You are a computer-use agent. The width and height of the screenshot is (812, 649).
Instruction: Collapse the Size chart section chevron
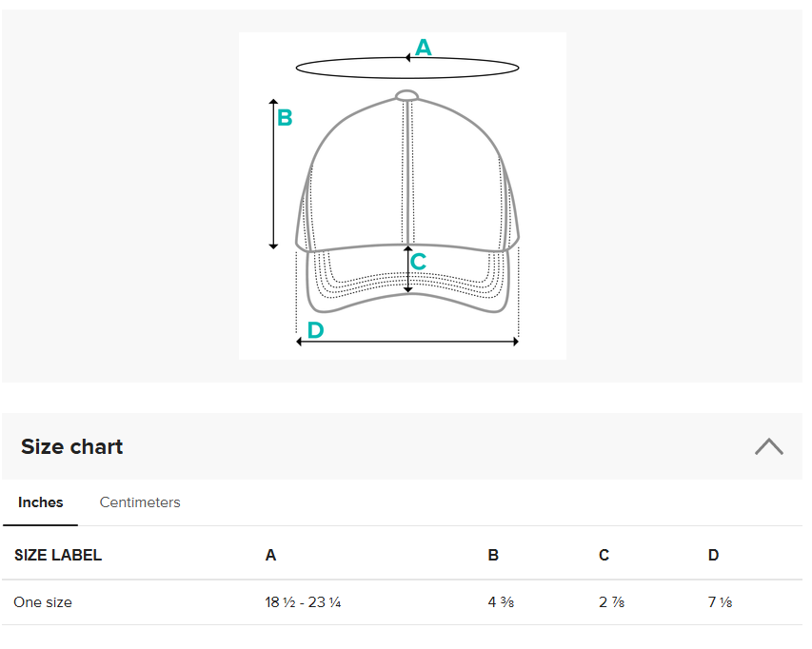click(x=768, y=446)
